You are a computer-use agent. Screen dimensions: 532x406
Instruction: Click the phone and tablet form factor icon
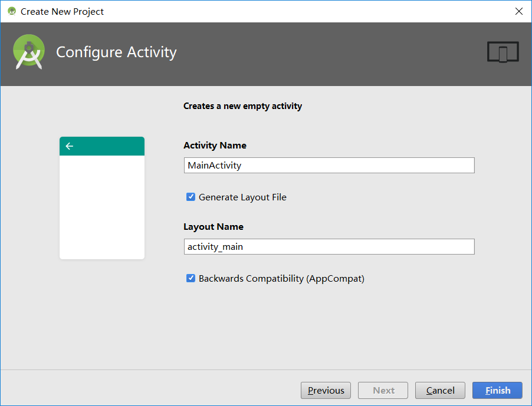pos(503,51)
